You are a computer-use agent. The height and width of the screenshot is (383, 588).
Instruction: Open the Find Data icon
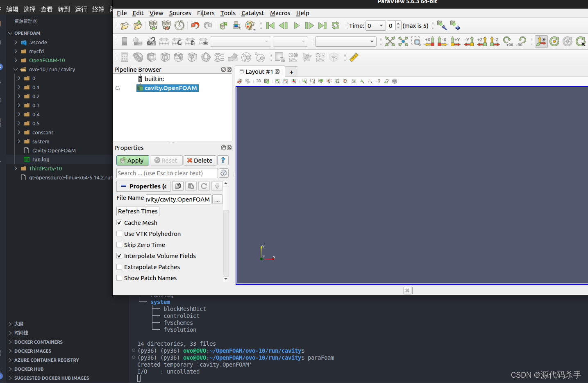pos(237,26)
